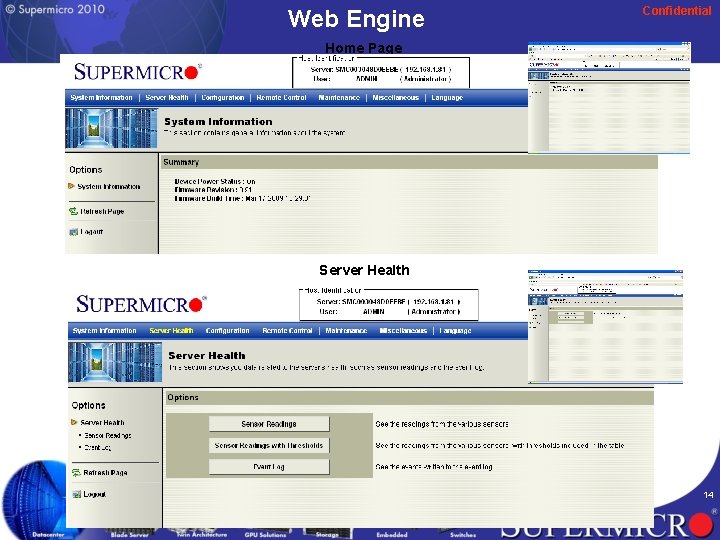The width and height of the screenshot is (720, 540).
Task: Select Language tab in Server Health screenshot
Action: pos(455,331)
